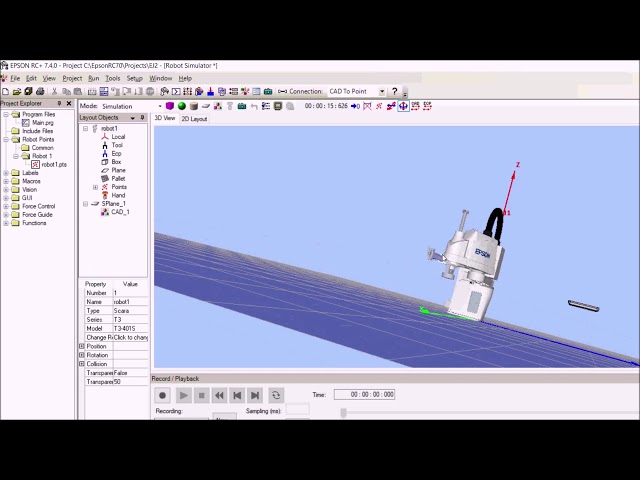Click the Open project folder icon
The width and height of the screenshot is (640, 480).
click(17, 91)
